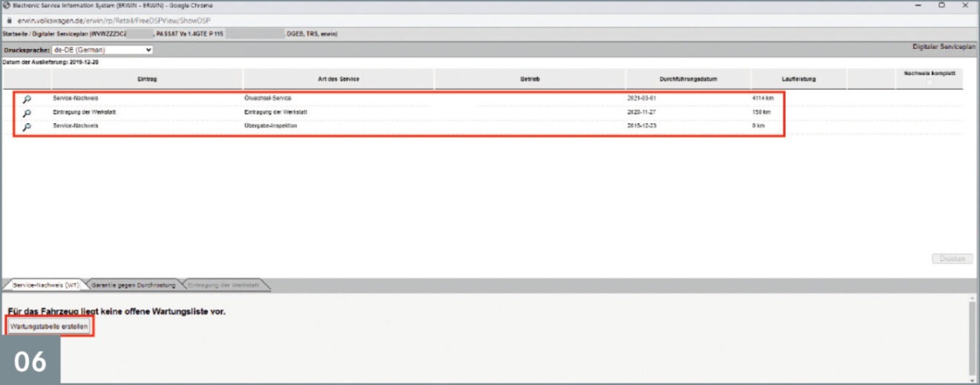Open the Garantie gegen Durchrostung tab
The width and height of the screenshot is (980, 385).
pos(134,285)
